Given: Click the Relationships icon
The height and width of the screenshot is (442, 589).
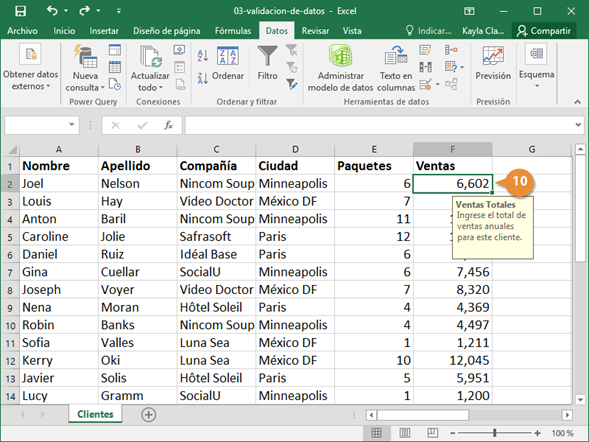Looking at the screenshot, I should [451, 84].
